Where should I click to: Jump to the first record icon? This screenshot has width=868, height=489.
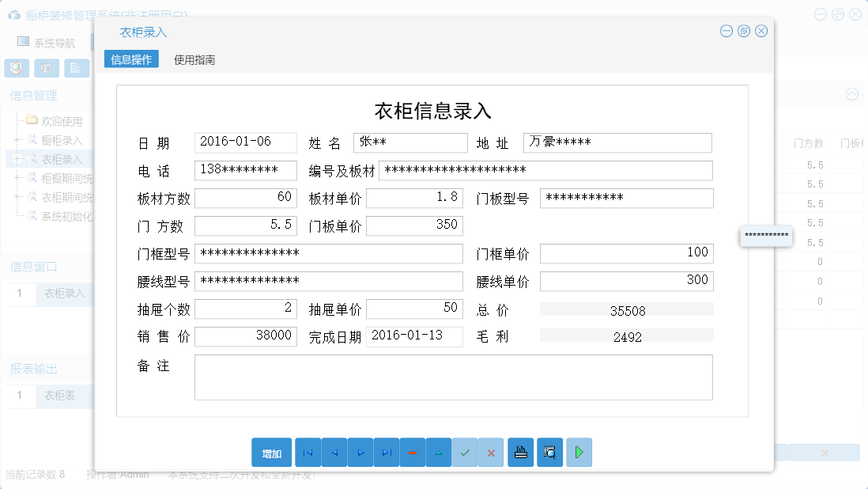308,452
